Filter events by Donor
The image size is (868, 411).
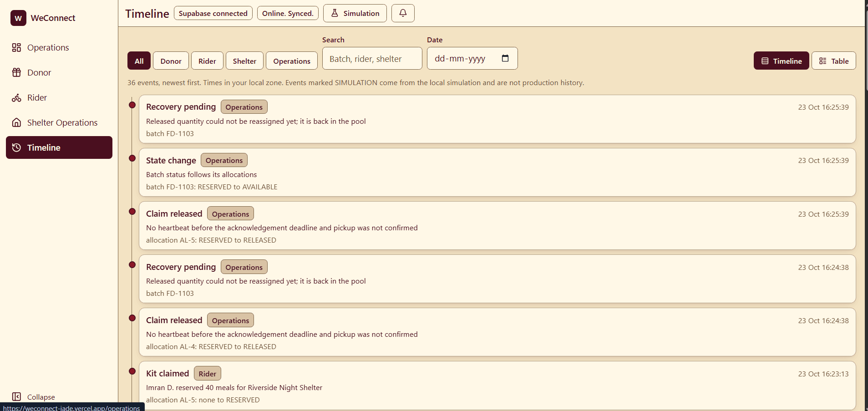pyautogui.click(x=171, y=61)
